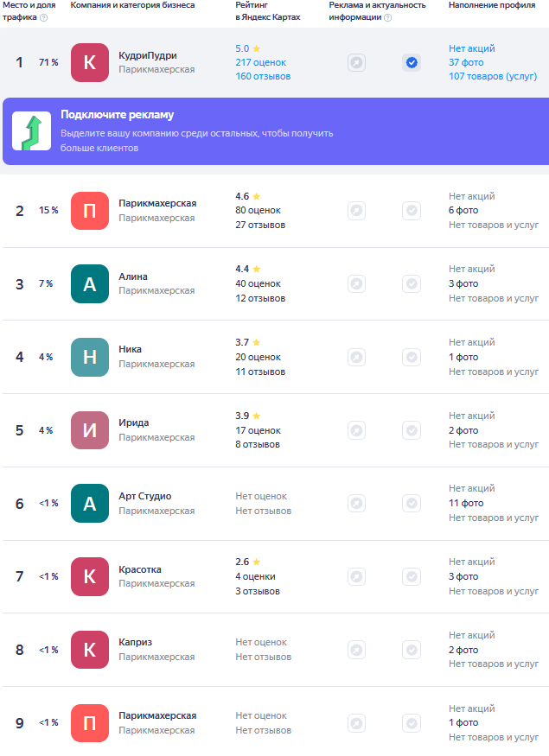Select the Алина company name
Image resolution: width=549 pixels, height=756 pixels.
pos(133,276)
